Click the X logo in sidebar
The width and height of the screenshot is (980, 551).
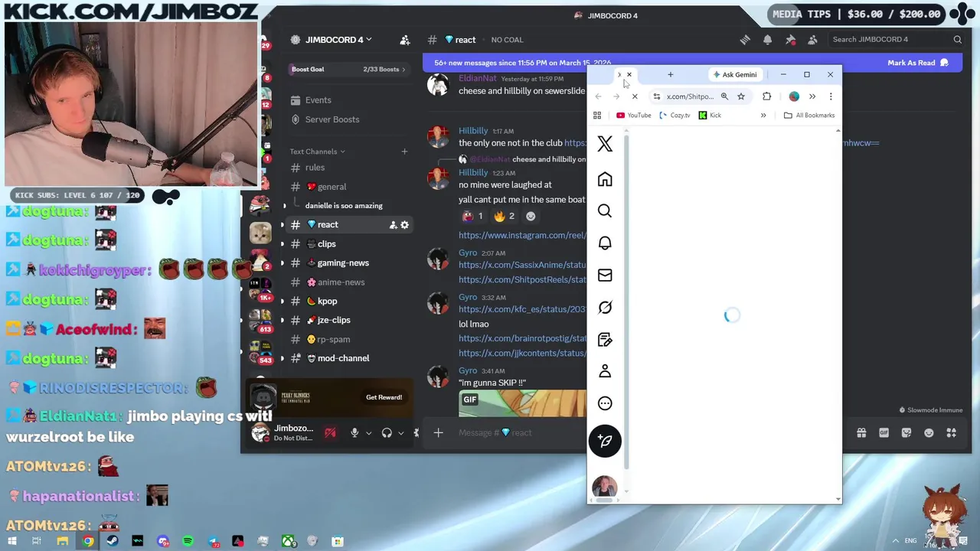coord(605,144)
